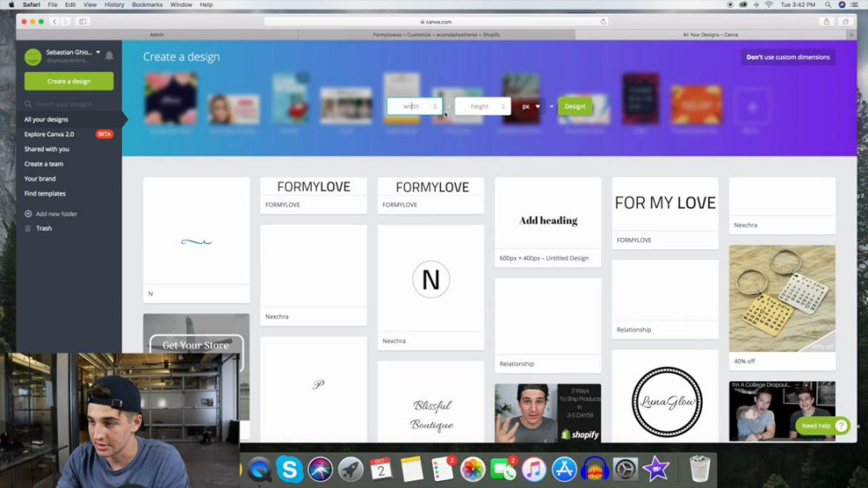Expand the Sebastian account dropdown arrow

click(98, 52)
